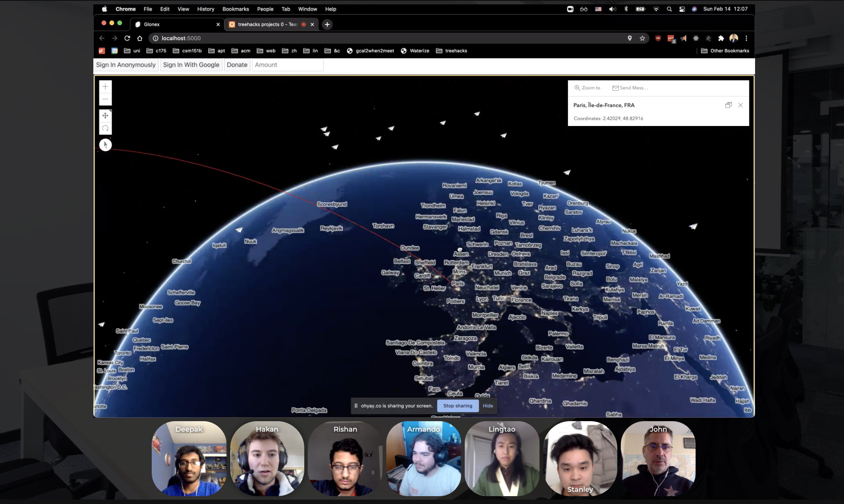
Task: Open the volume control menu
Action: click(613, 9)
